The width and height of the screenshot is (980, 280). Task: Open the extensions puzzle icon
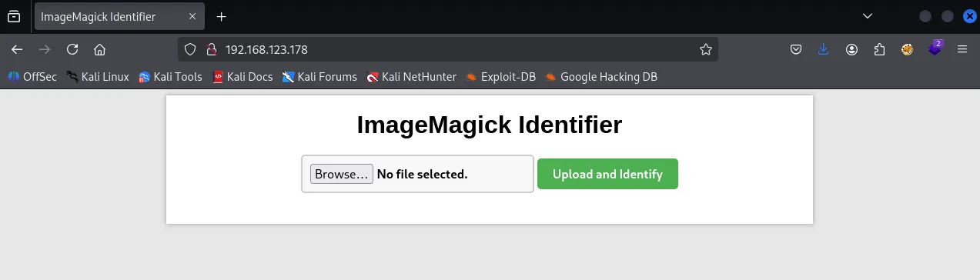tap(879, 49)
